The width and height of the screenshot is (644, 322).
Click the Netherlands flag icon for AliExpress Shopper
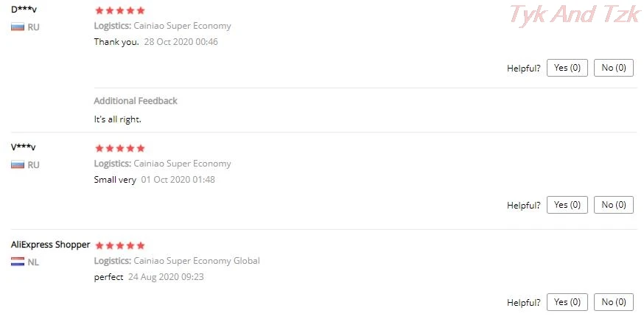pos(18,262)
